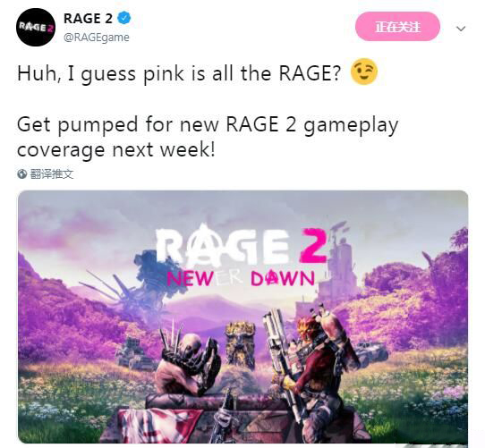
Task: Click the armored vehicle in the field
Action: [x=133, y=353]
